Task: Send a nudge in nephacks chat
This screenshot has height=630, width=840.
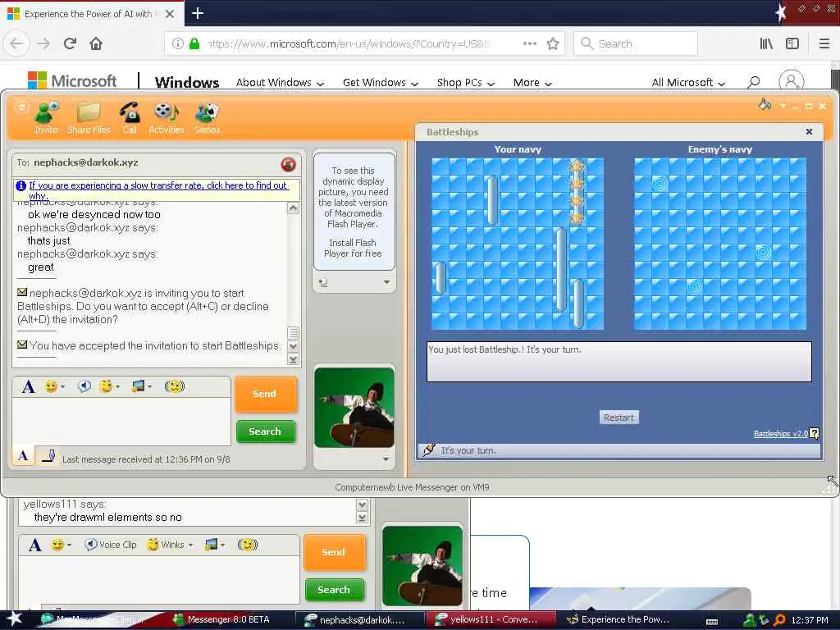Action: pos(174,386)
